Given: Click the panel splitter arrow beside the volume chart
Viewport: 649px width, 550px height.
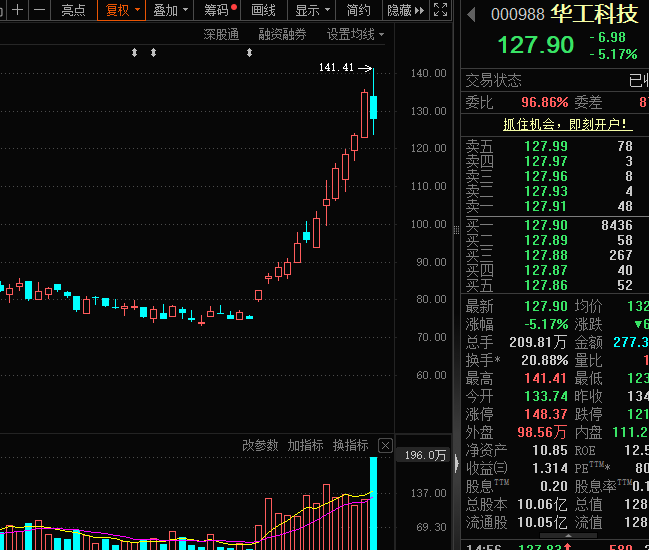Looking at the screenshot, I should (x=456, y=465).
